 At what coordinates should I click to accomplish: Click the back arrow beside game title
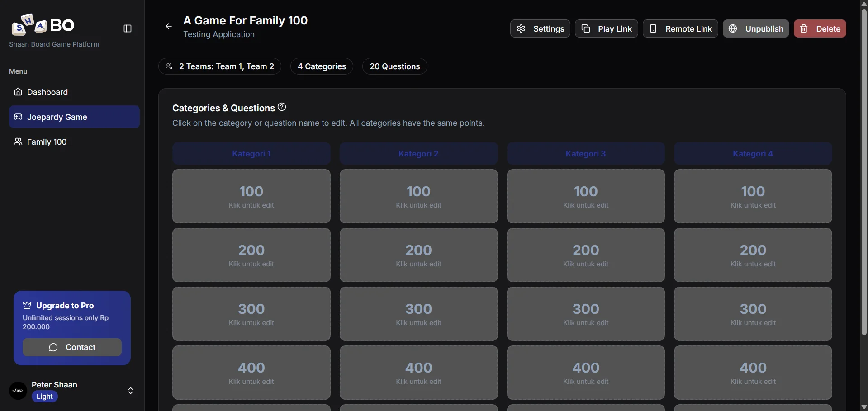point(169,26)
